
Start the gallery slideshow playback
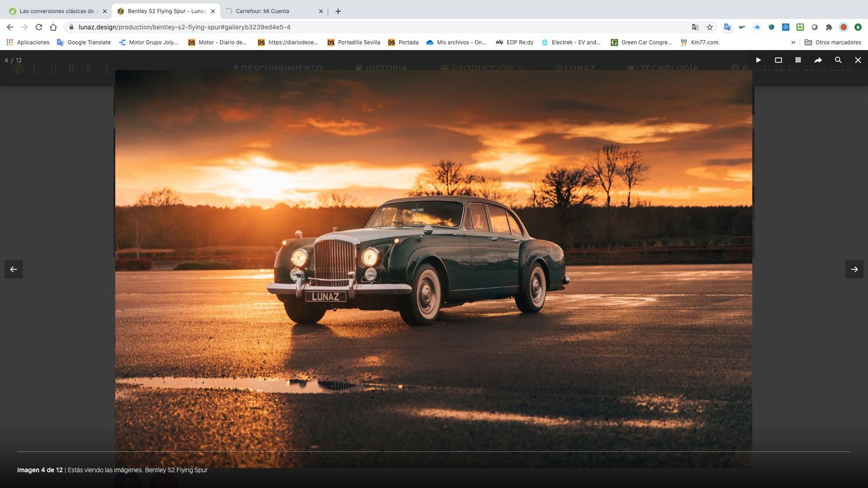[x=758, y=60]
